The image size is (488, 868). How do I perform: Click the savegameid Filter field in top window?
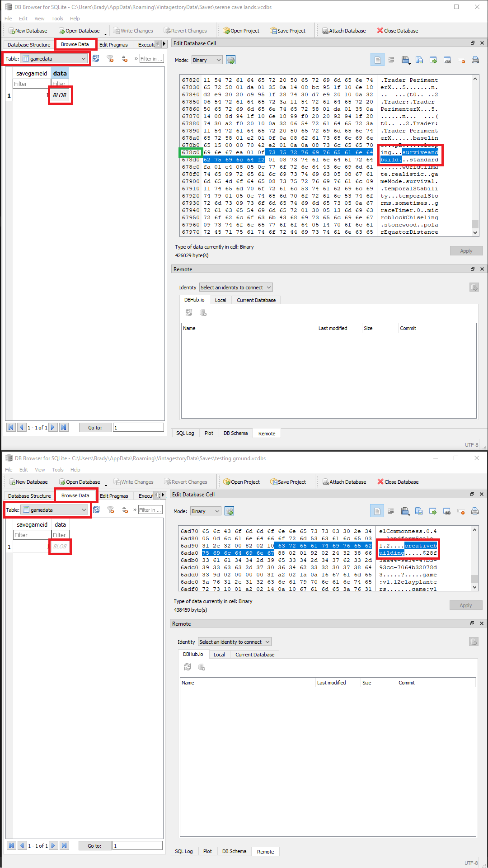click(31, 84)
